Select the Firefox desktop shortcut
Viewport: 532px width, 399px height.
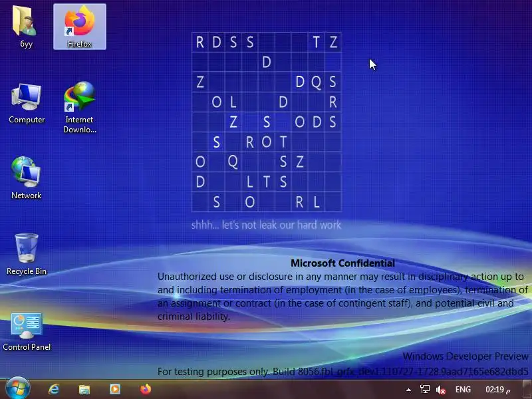coord(79,27)
